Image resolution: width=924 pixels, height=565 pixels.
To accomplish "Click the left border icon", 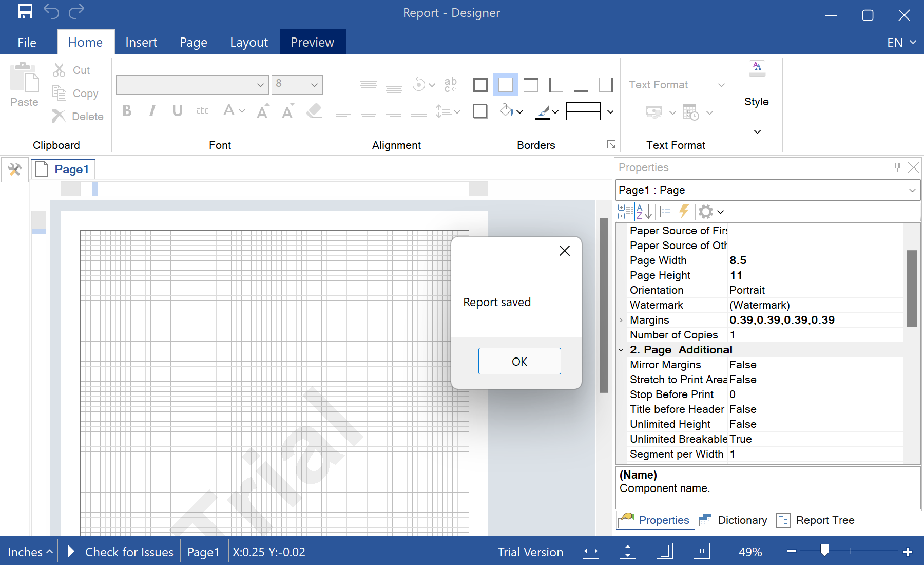I will [556, 85].
